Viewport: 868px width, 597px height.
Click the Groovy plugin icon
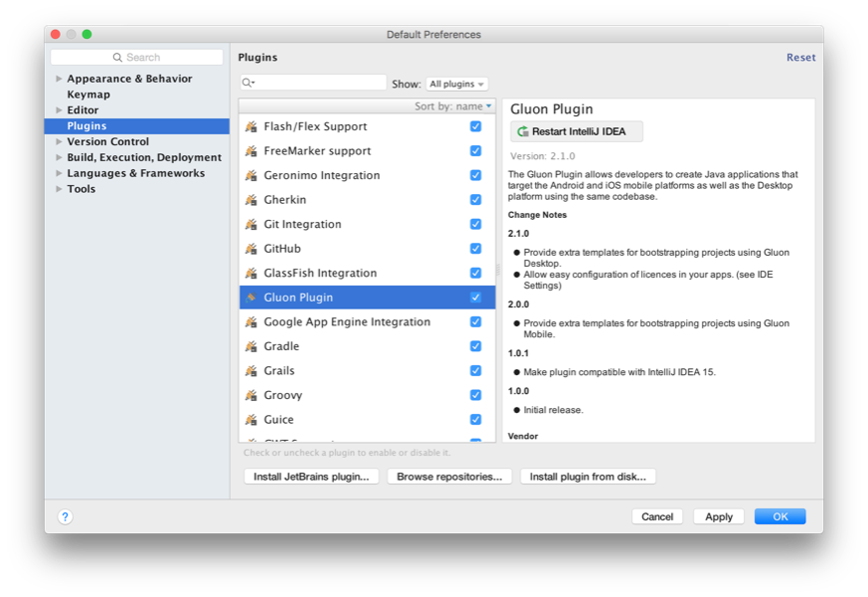pos(252,395)
